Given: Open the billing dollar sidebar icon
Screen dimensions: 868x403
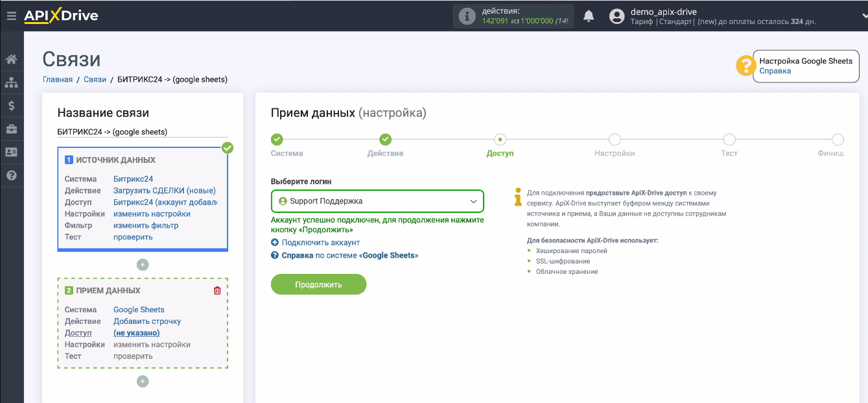Looking at the screenshot, I should pyautogui.click(x=11, y=106).
